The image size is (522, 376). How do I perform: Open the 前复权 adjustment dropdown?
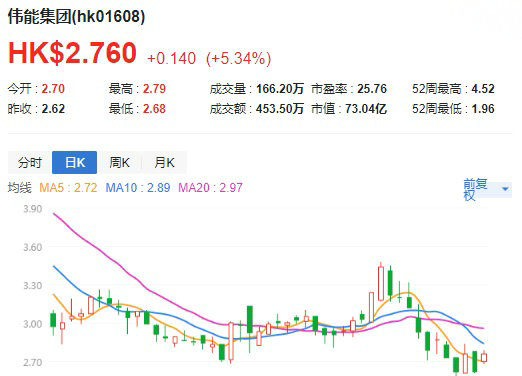[x=487, y=189]
